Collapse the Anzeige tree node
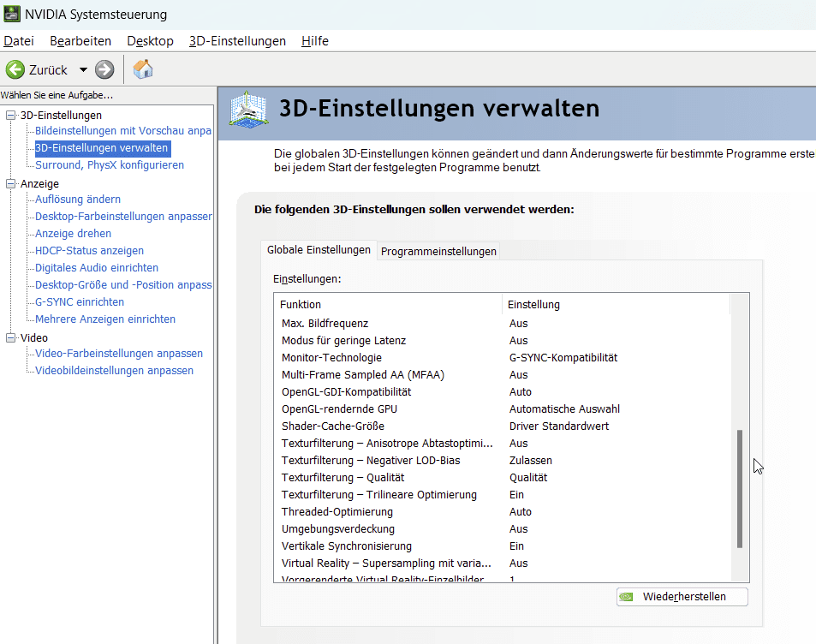 (x=10, y=184)
